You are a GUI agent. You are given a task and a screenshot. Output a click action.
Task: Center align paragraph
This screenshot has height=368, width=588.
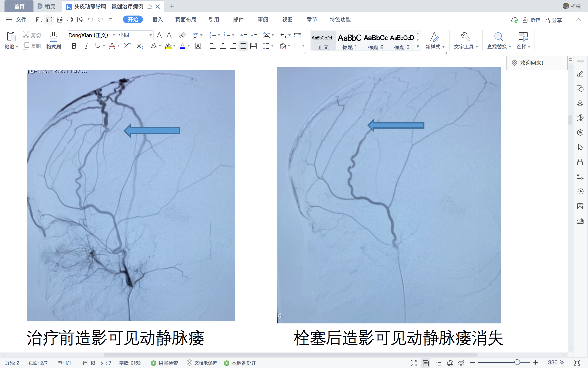click(x=223, y=46)
